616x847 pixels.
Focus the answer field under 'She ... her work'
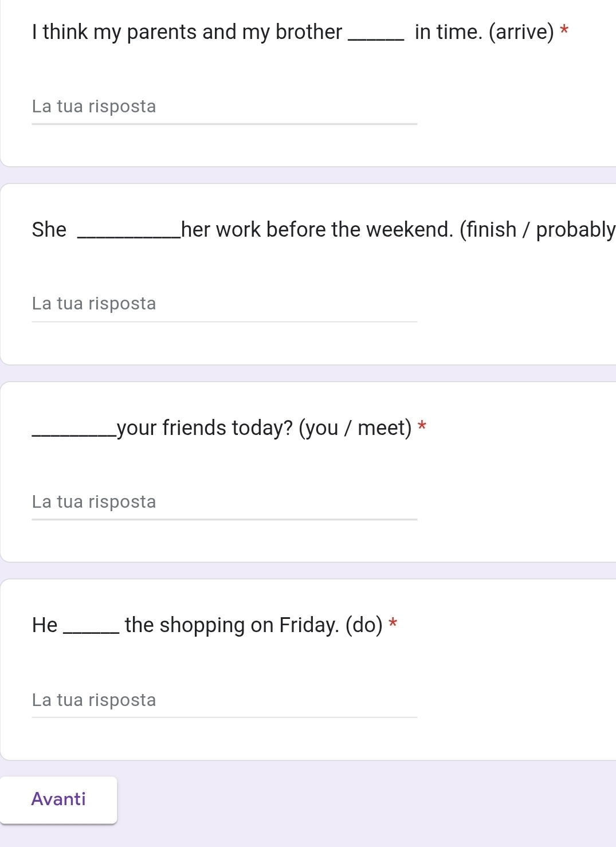coord(224,304)
